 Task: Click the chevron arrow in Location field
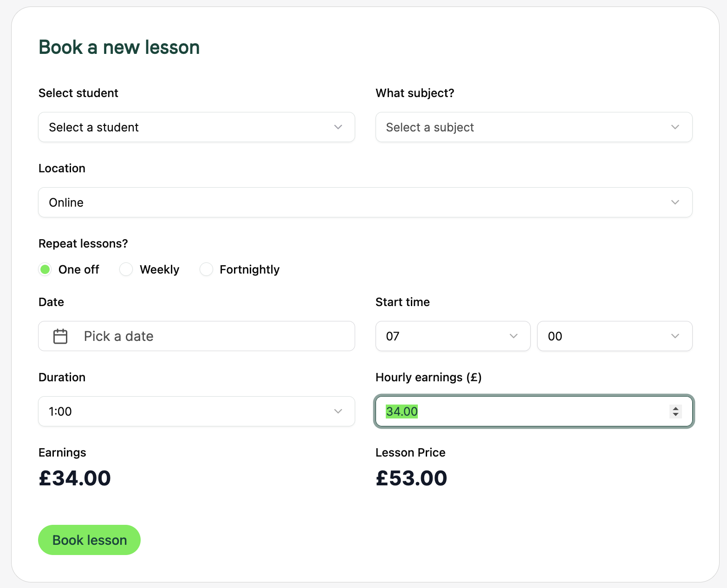(x=675, y=203)
